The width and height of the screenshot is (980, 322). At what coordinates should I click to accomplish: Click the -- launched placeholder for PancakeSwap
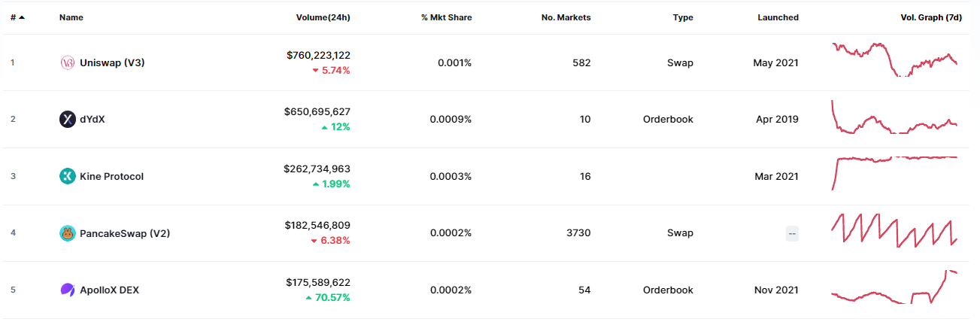click(x=792, y=233)
